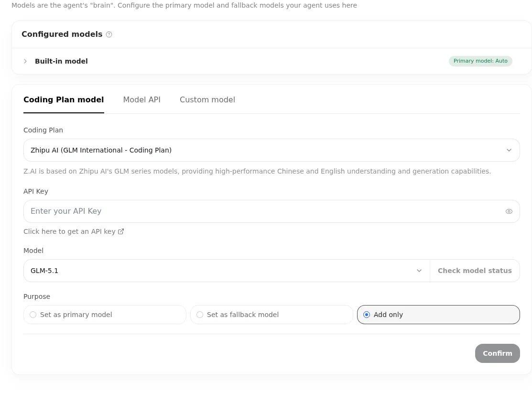Click the Check model status button
The width and height of the screenshot is (532, 405).
[x=475, y=271]
